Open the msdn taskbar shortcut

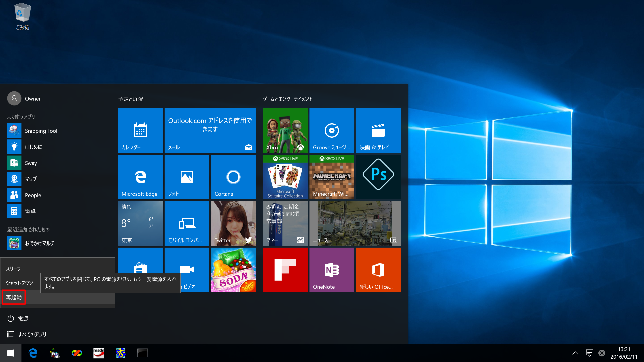[x=99, y=353]
